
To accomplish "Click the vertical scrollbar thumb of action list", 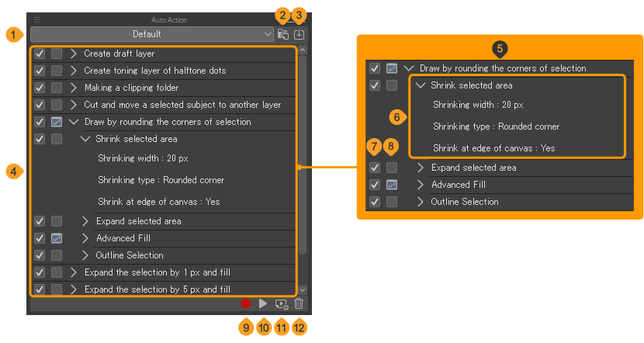I will pyautogui.click(x=303, y=155).
